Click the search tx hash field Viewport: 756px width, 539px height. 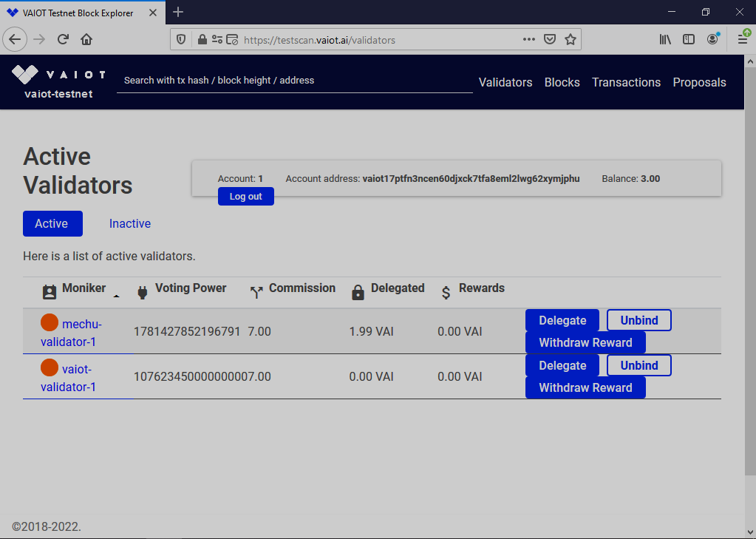pos(295,81)
